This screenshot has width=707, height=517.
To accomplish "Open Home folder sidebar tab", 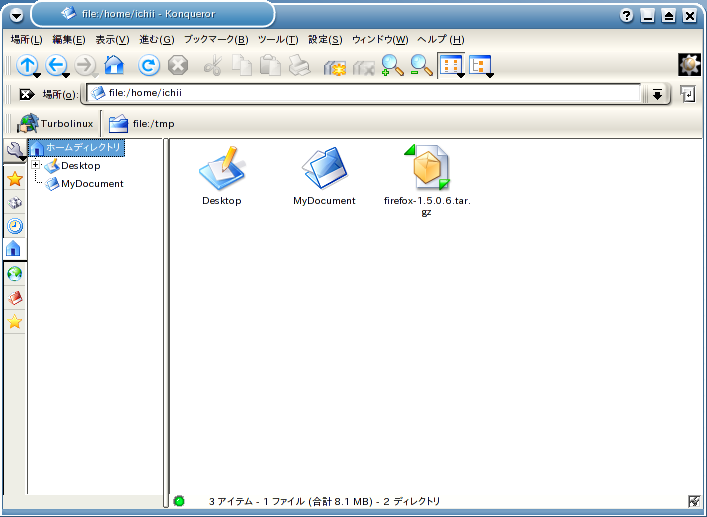I will [x=15, y=249].
